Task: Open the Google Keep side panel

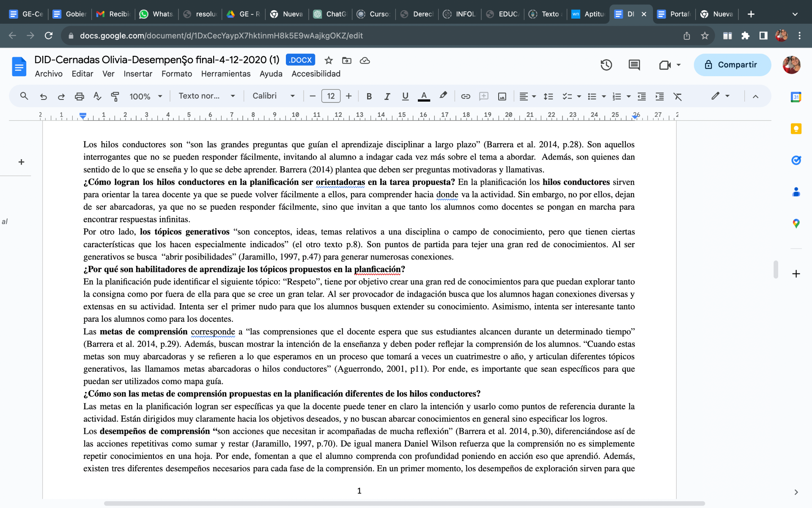Action: (x=796, y=129)
